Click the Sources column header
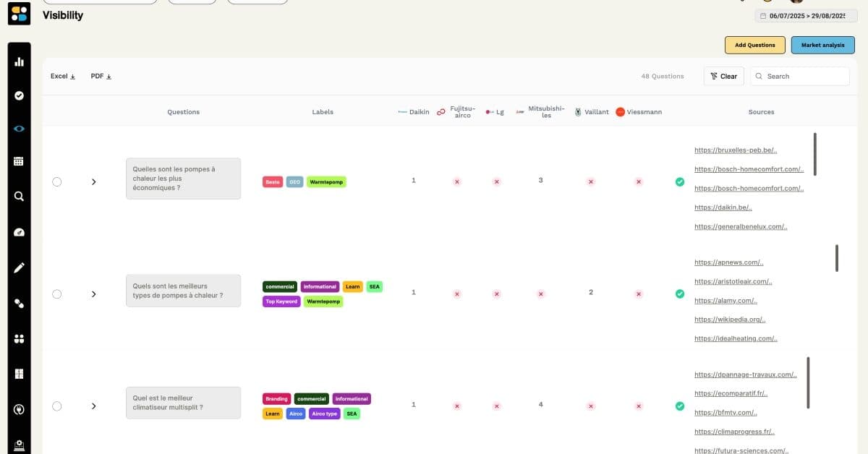 click(761, 112)
